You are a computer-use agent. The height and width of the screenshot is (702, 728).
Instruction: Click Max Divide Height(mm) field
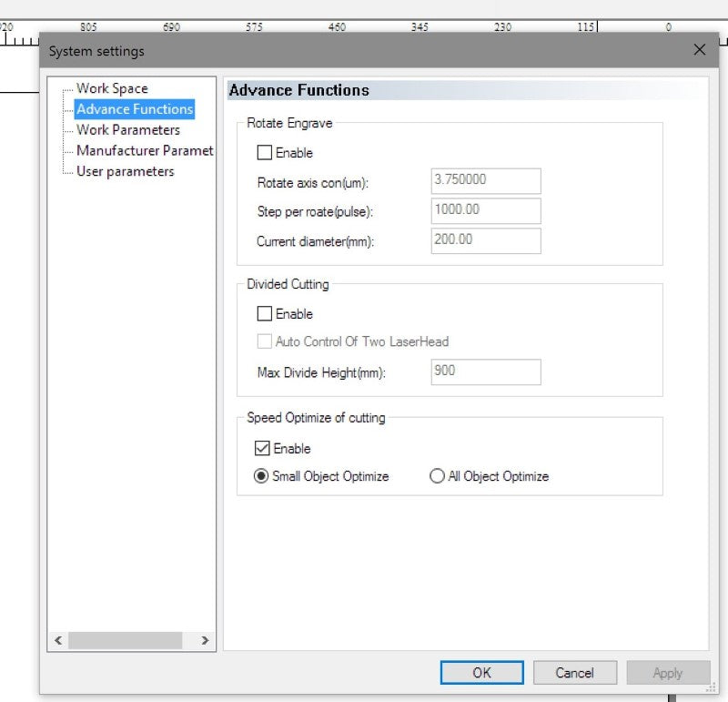coord(485,371)
